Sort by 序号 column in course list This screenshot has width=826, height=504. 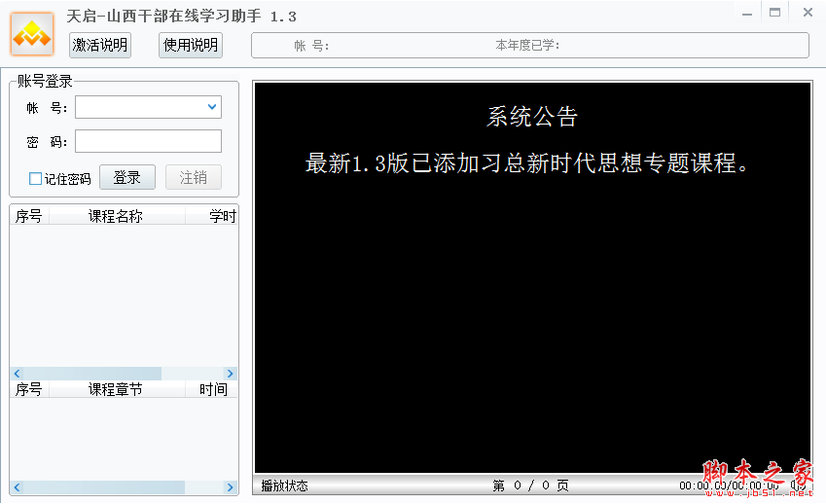point(29,216)
